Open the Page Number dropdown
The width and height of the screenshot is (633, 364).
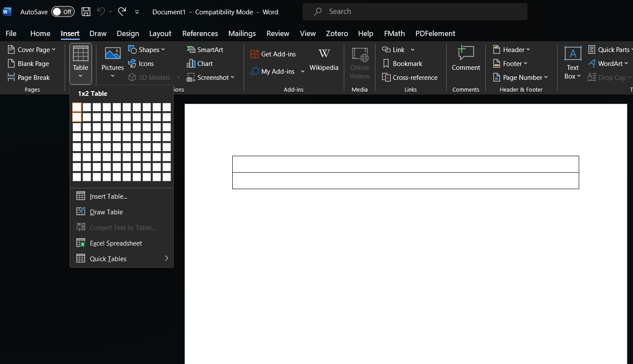520,78
